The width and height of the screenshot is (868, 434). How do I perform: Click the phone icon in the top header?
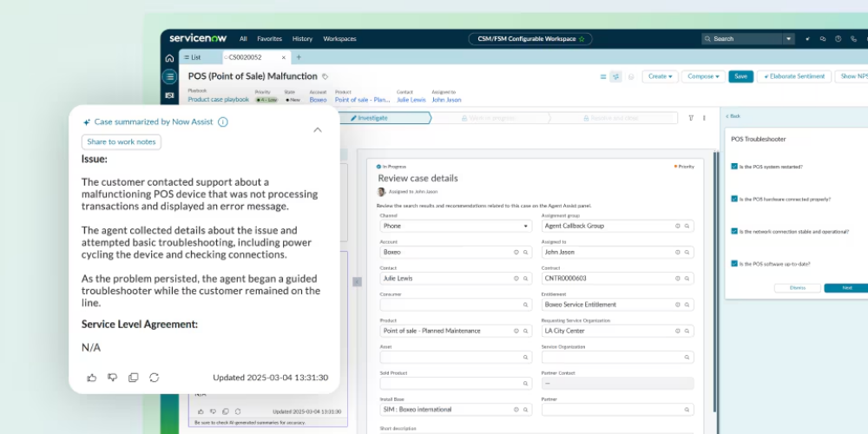[x=853, y=39]
